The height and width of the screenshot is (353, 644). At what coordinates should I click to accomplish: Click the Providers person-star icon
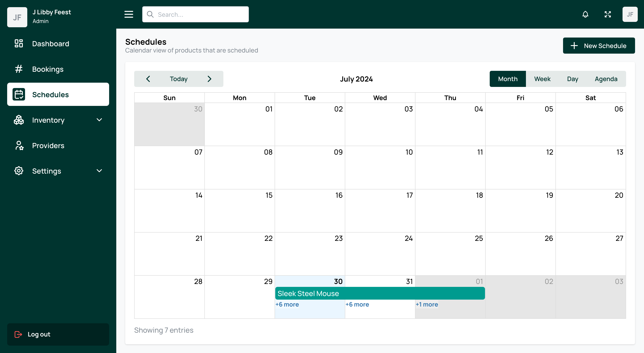tap(19, 145)
